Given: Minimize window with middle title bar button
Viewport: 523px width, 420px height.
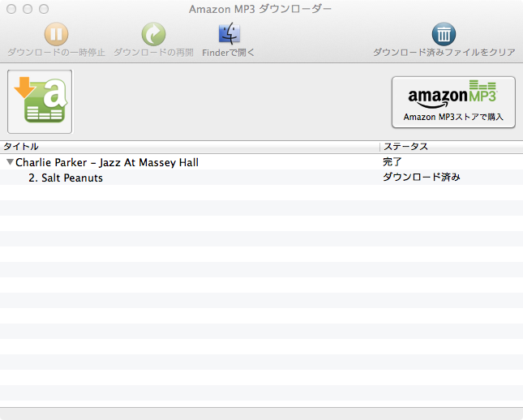Looking at the screenshot, I should pyautogui.click(x=28, y=9).
